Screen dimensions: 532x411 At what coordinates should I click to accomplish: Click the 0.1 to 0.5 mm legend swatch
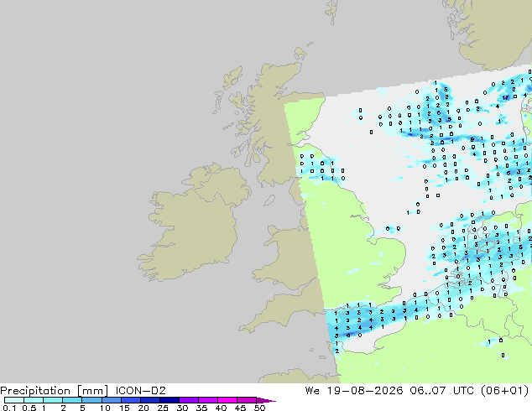[14, 400]
